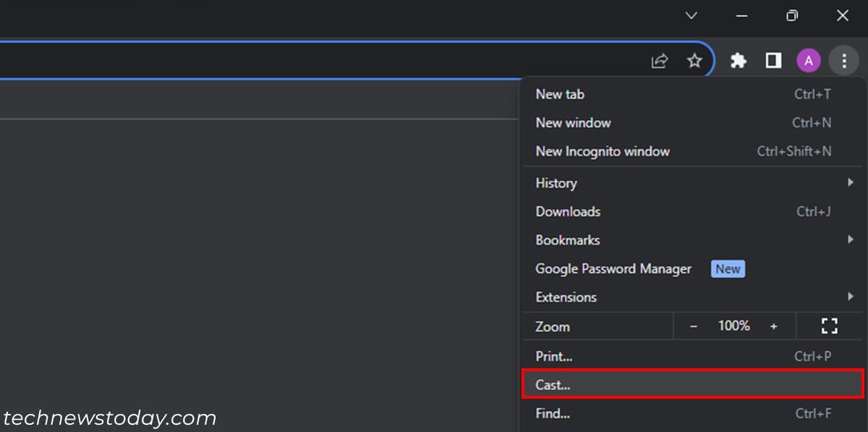Screen dimensions: 868x432
Task: Open the Extensions puzzle icon
Action: pyautogui.click(x=738, y=60)
